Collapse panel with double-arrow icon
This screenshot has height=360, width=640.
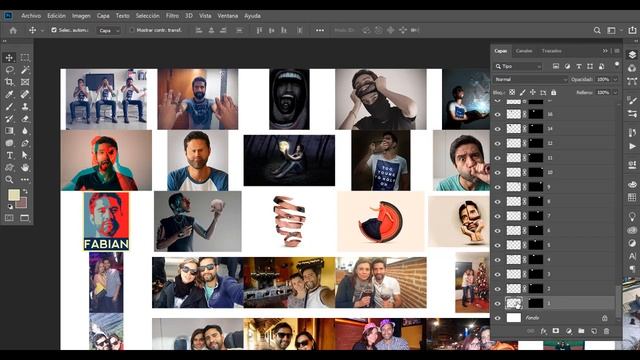pos(605,51)
